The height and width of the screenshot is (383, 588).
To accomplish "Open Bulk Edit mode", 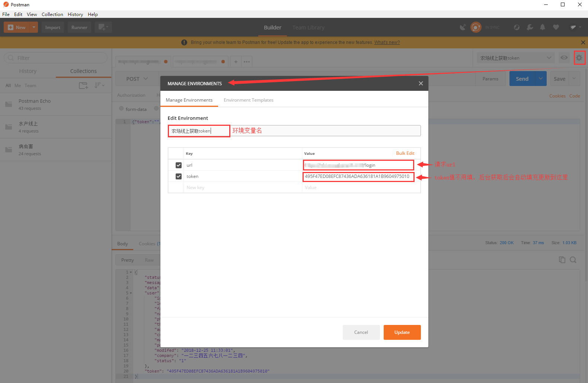I will pyautogui.click(x=405, y=153).
